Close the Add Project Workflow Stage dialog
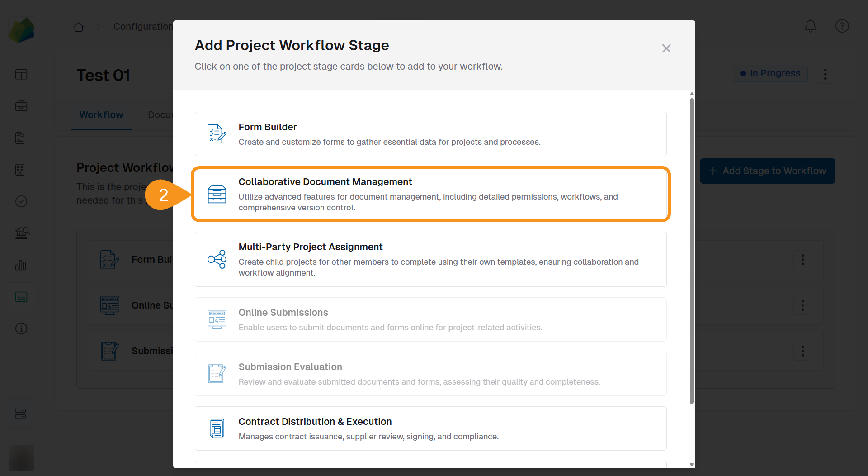The height and width of the screenshot is (476, 868). point(666,48)
